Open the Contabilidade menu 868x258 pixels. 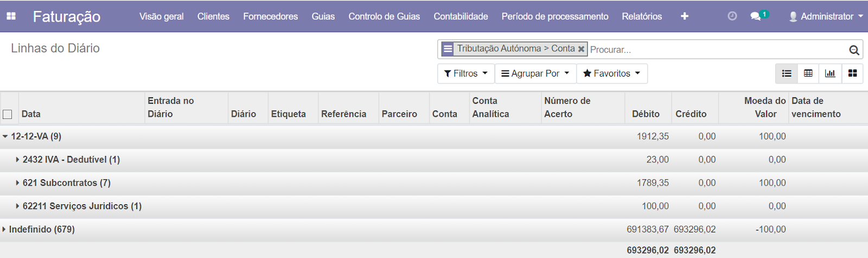[461, 16]
